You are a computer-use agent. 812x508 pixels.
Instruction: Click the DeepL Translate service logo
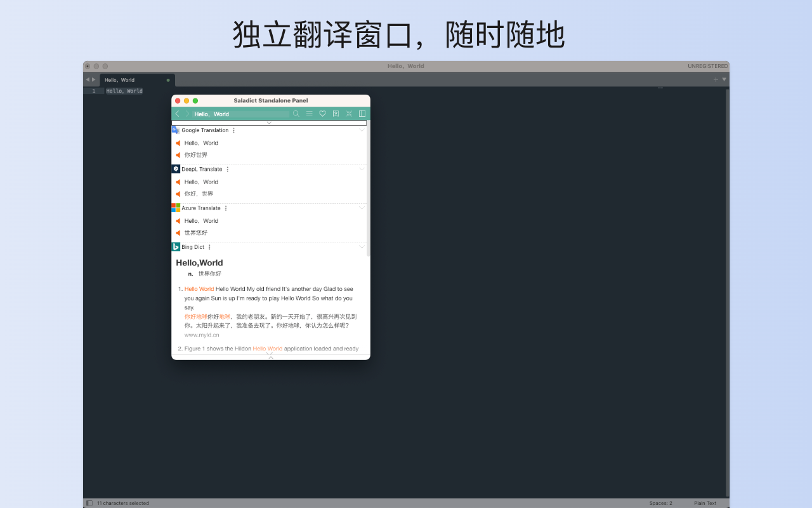tap(176, 169)
